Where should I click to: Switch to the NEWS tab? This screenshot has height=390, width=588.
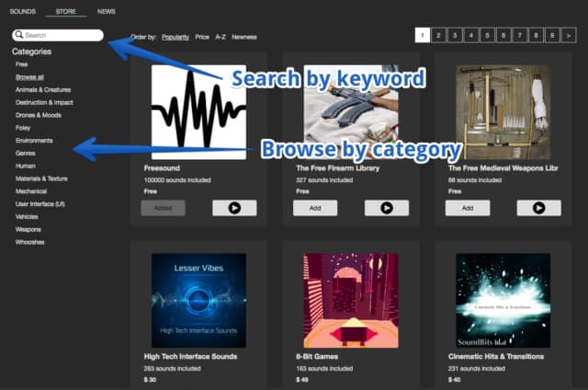coord(107,11)
